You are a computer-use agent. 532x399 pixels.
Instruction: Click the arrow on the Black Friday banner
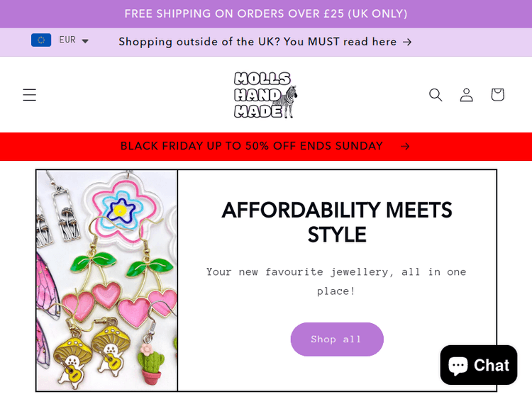point(405,147)
